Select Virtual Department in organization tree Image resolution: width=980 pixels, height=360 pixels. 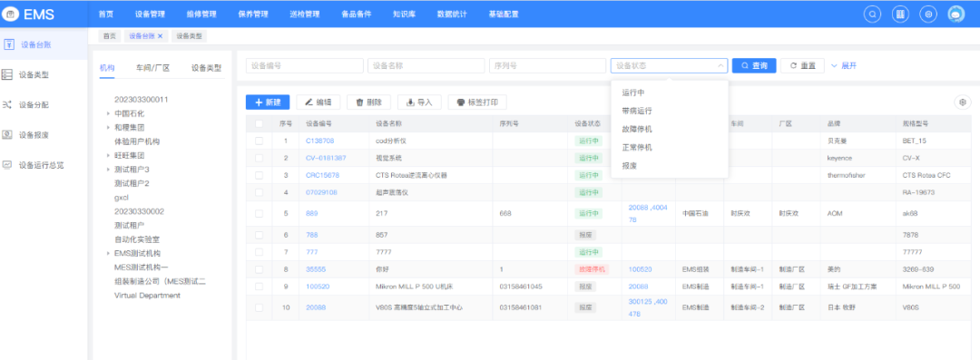coord(148,295)
